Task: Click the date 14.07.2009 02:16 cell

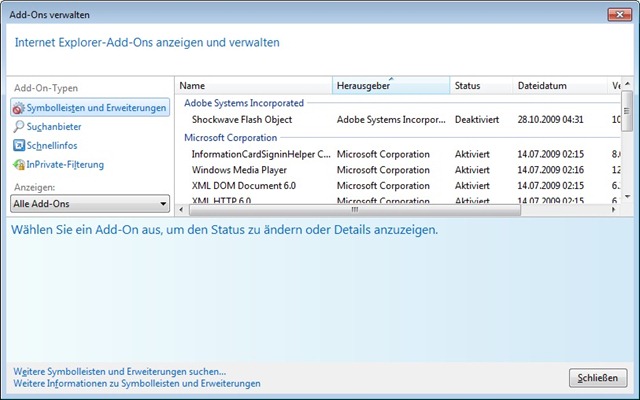Action: click(551, 170)
